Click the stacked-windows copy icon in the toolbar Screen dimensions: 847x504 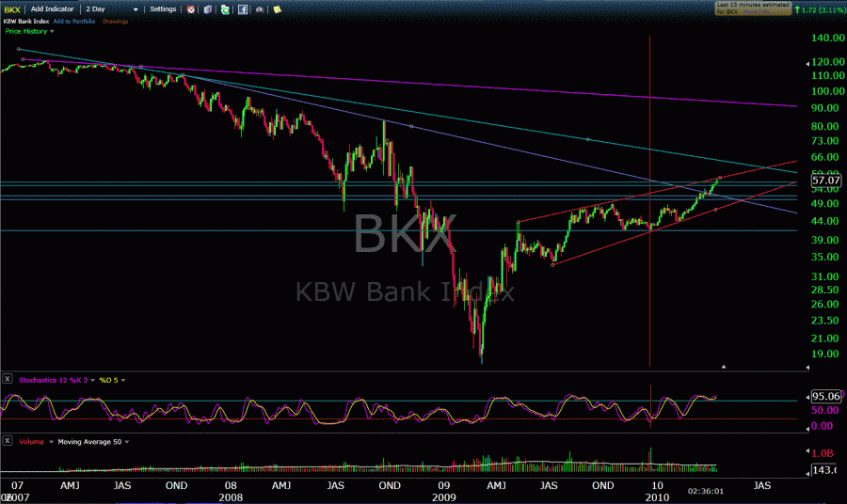tap(207, 9)
